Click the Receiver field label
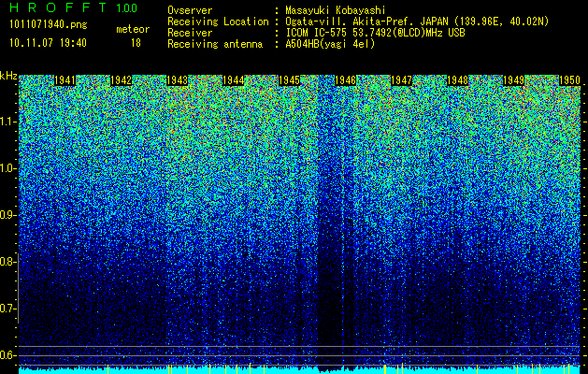 click(190, 33)
